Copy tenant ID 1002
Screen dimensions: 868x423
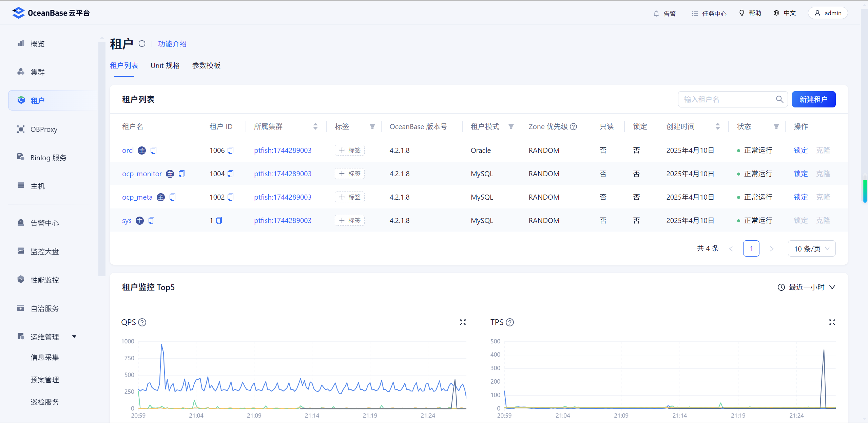pos(230,197)
